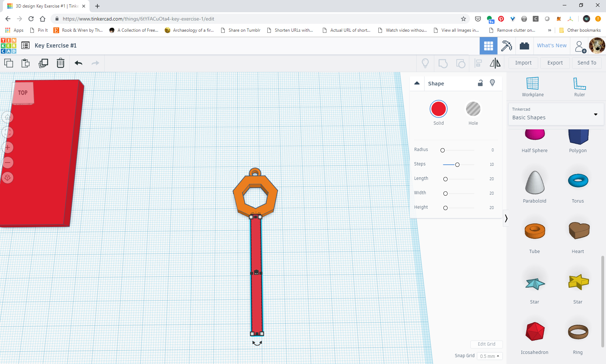This screenshot has width=606, height=364.
Task: Toggle shape visibility lightbulb in Shape panel
Action: click(492, 83)
